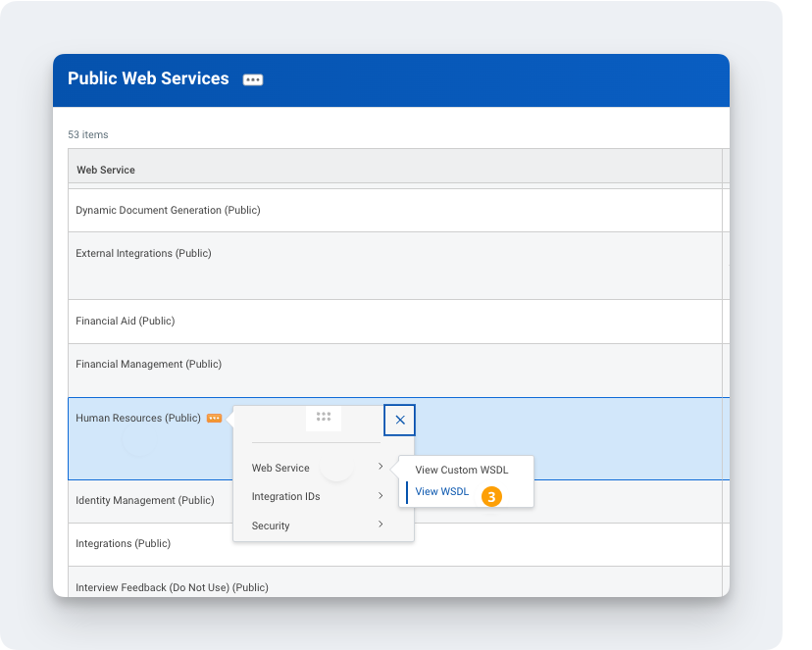Open Identity Management (Public) row
This screenshot has width=812, height=650.
(x=144, y=501)
